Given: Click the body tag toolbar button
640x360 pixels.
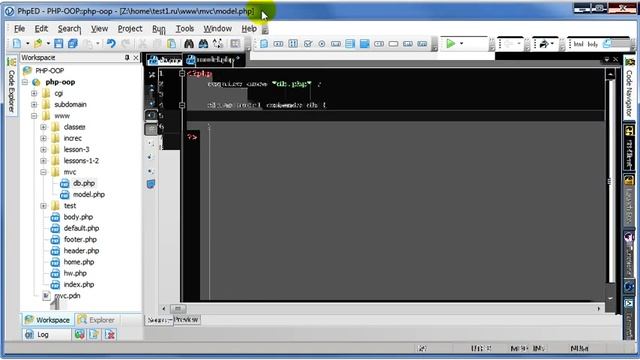Looking at the screenshot, I should pyautogui.click(x=593, y=44).
